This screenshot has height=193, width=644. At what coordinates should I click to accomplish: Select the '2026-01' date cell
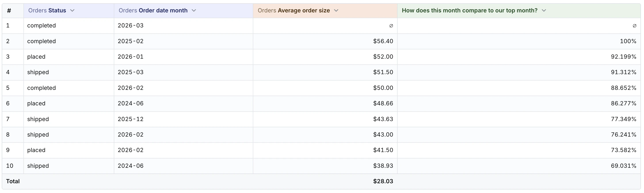[x=183, y=57]
